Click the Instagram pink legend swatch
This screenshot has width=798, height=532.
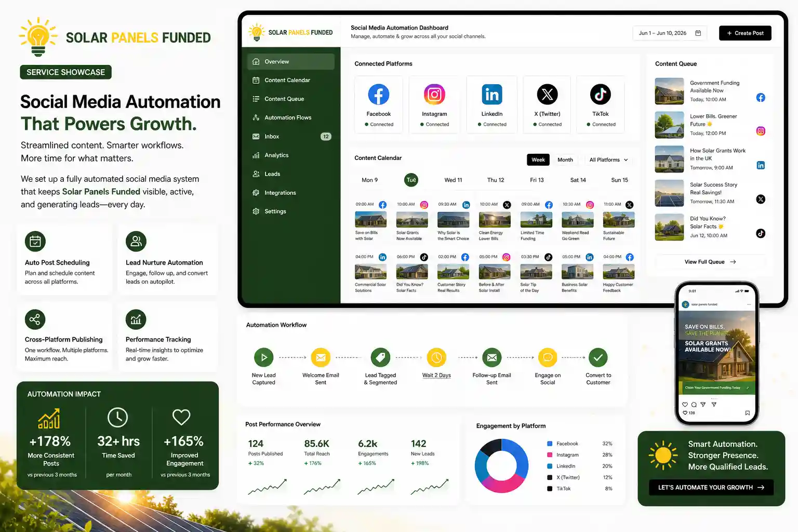point(550,455)
